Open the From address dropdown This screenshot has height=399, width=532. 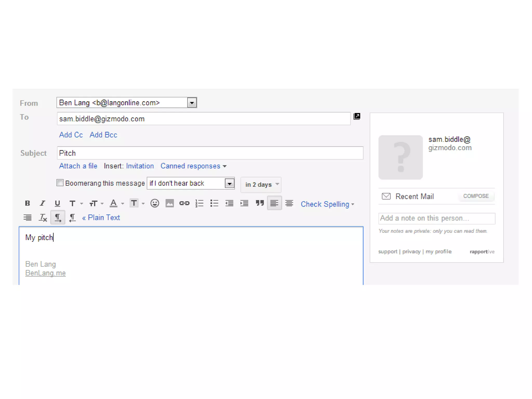[192, 103]
